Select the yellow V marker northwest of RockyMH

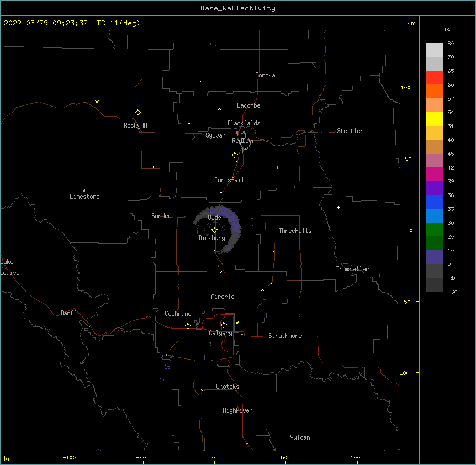[x=97, y=102]
